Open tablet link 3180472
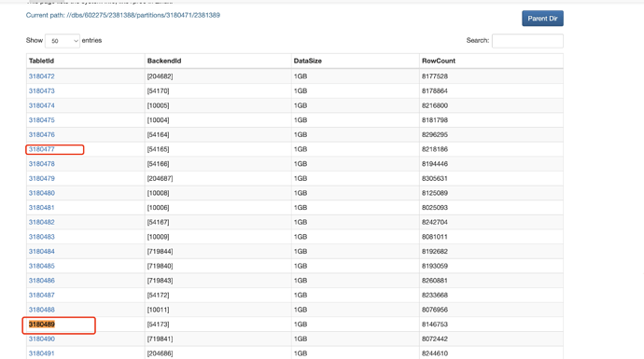 [41, 76]
